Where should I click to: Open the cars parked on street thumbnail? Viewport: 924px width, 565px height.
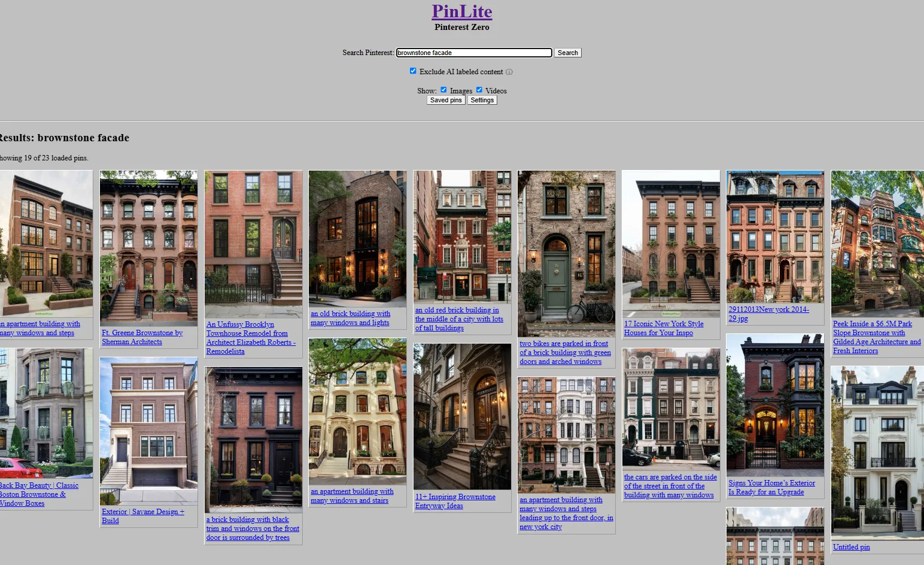pos(671,409)
